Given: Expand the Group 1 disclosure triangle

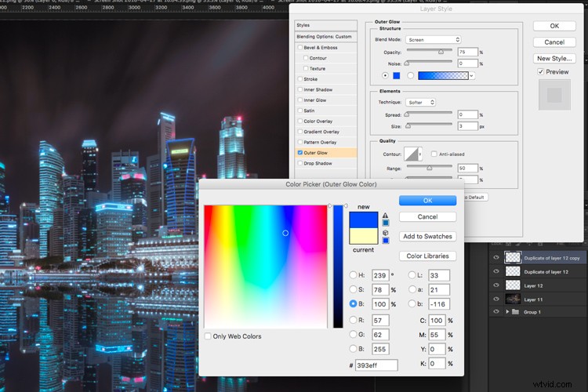Looking at the screenshot, I should point(507,312).
